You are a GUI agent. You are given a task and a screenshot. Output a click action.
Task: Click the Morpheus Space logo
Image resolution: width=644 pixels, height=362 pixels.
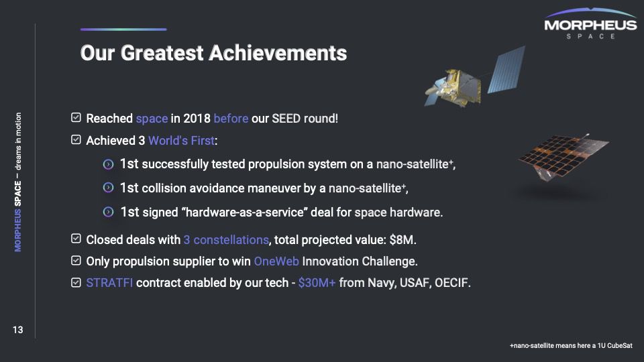click(590, 23)
